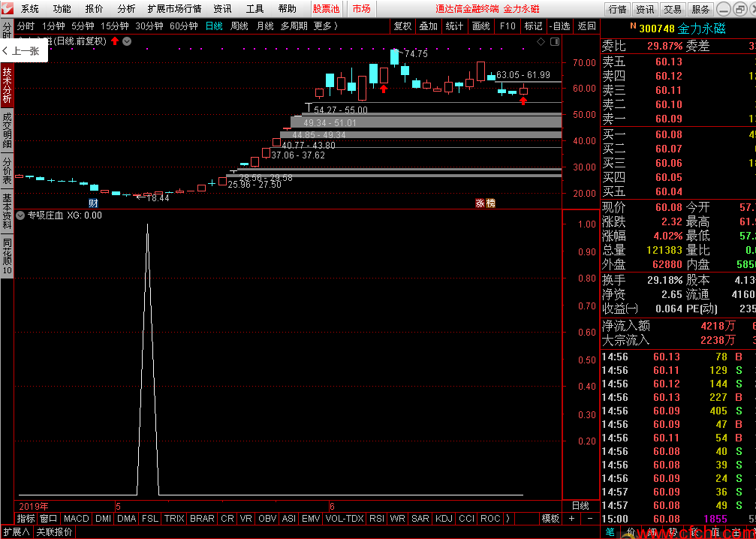
Task: Click the red up-arrow beside 前复权 title
Action: pyautogui.click(x=115, y=41)
